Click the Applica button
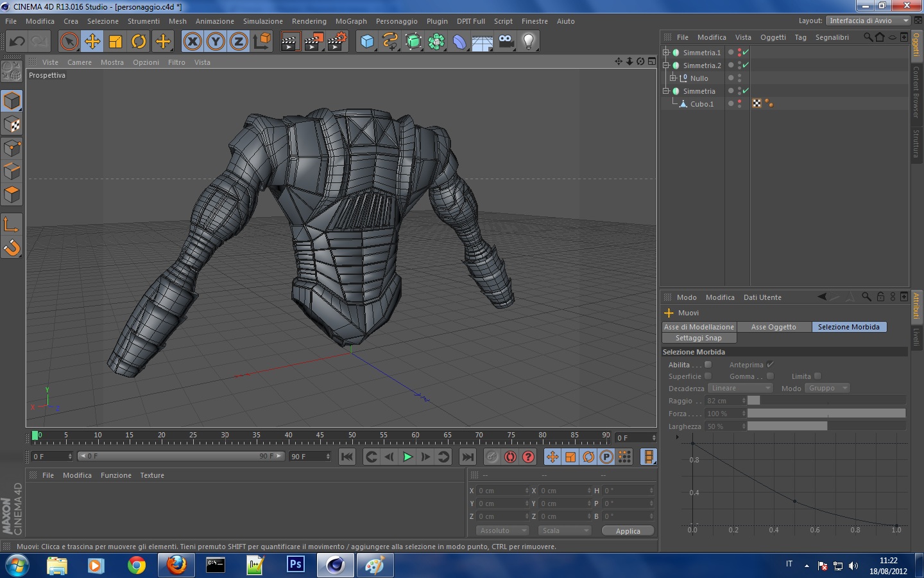The image size is (924, 578). (x=628, y=530)
